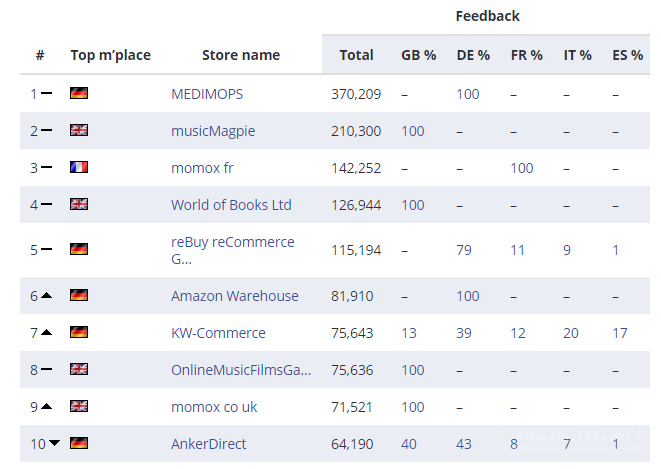Open the musicMagpie store link
The width and height of the screenshot is (661, 469).
[213, 131]
